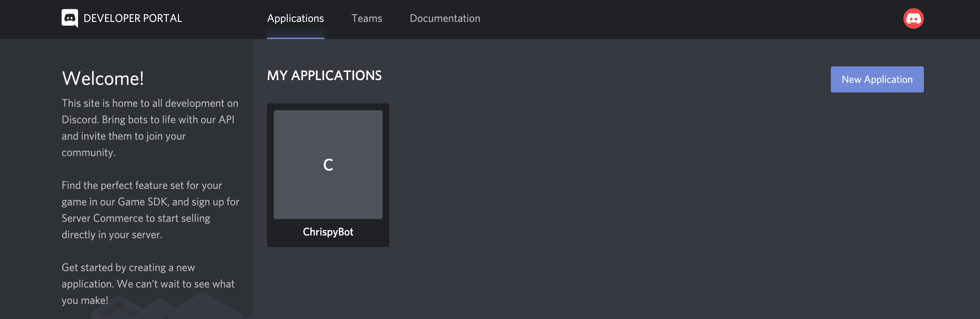Select the Applications tab

pyautogui.click(x=295, y=18)
